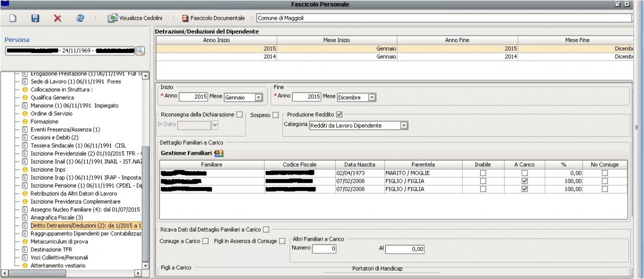
Task: Click the Familiare column header
Action: pyautogui.click(x=212, y=165)
